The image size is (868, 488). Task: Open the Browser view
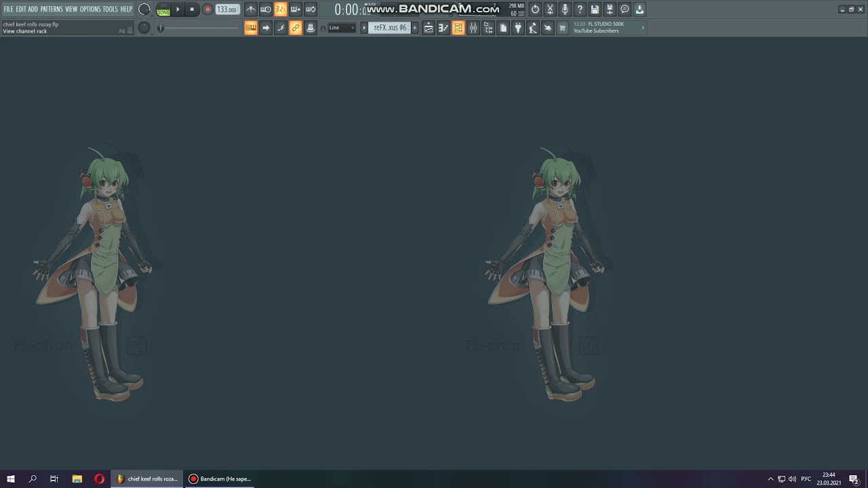pyautogui.click(x=488, y=28)
